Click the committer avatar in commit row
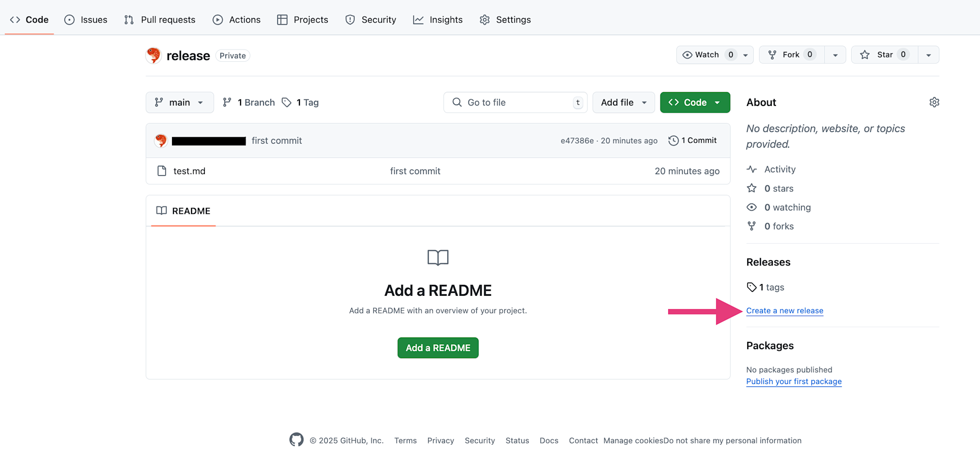980x464 pixels. [x=161, y=141]
